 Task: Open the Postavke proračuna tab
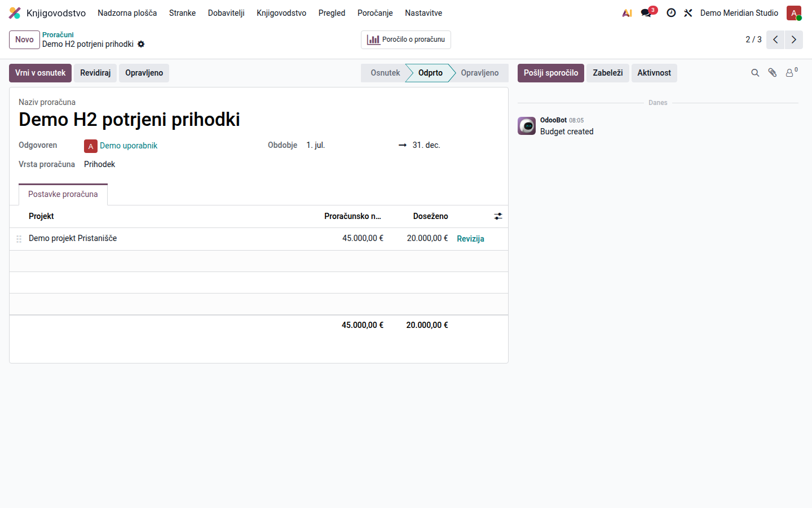pos(63,194)
